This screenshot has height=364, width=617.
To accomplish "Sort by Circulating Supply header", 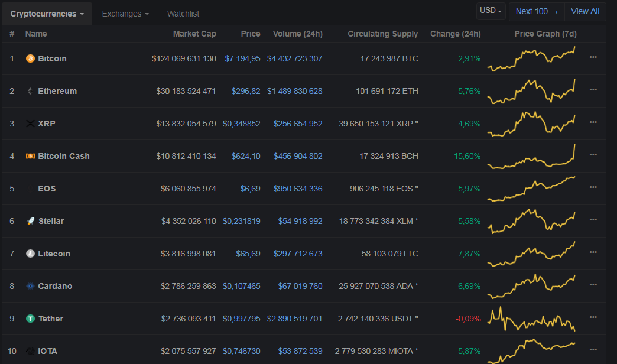I will click(x=382, y=34).
